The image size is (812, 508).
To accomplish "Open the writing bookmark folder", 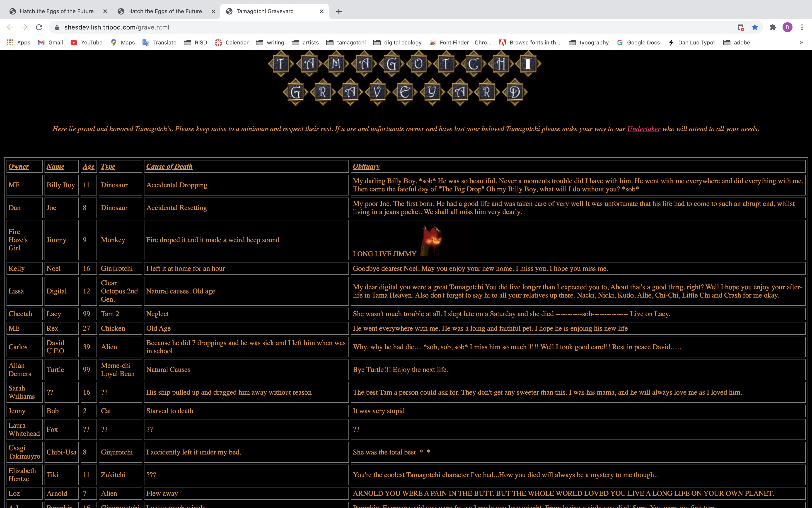I will pos(270,43).
